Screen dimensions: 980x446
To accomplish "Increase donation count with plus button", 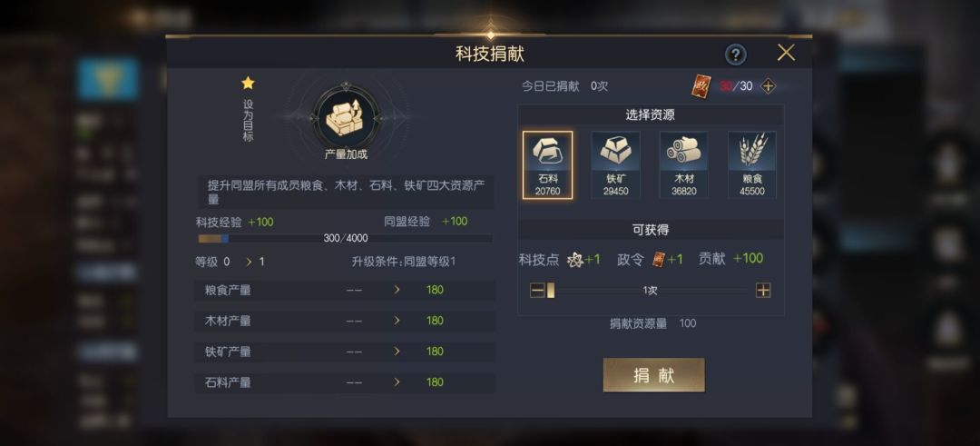I will tap(763, 291).
